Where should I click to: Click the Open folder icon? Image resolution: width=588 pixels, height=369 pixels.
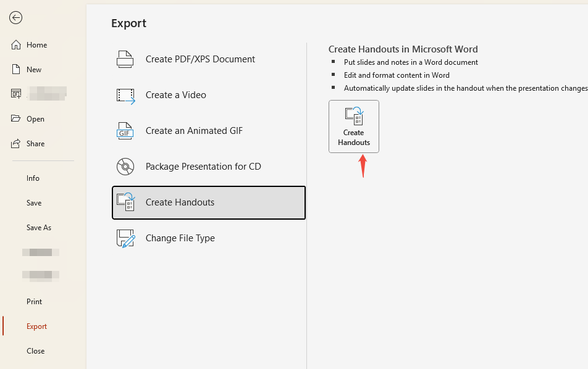coord(16,119)
